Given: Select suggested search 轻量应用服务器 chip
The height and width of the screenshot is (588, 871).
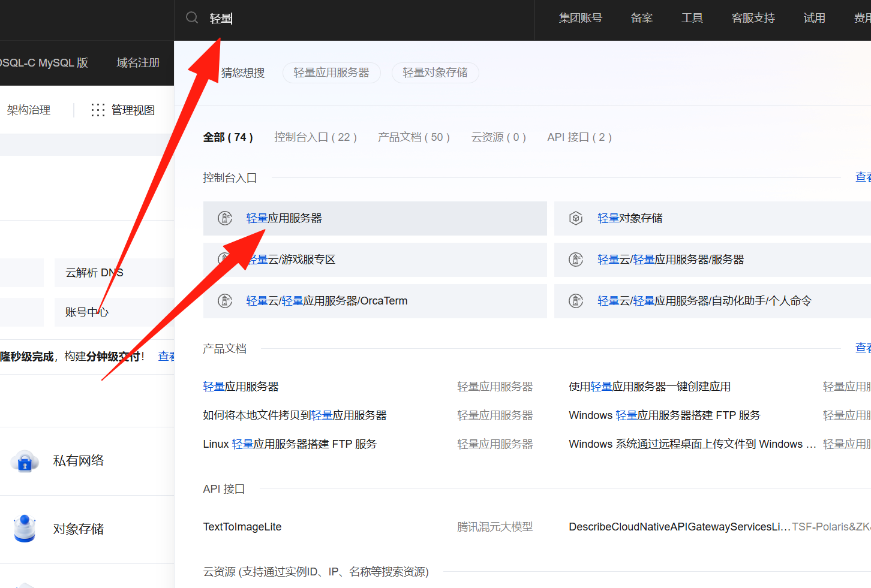Looking at the screenshot, I should click(332, 73).
